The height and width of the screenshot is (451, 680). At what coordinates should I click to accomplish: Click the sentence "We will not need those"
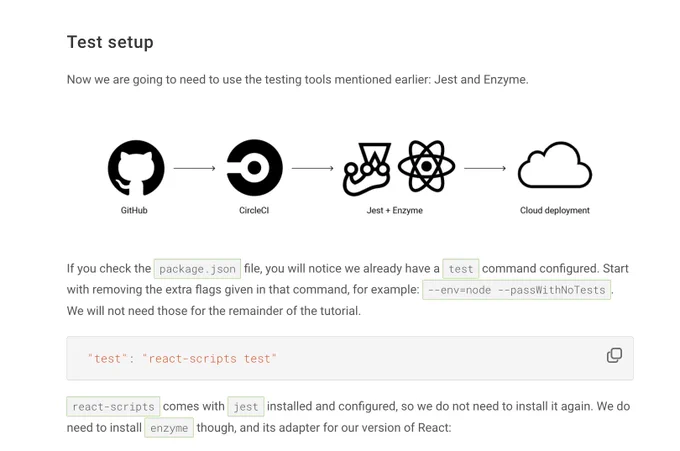[x=214, y=311]
